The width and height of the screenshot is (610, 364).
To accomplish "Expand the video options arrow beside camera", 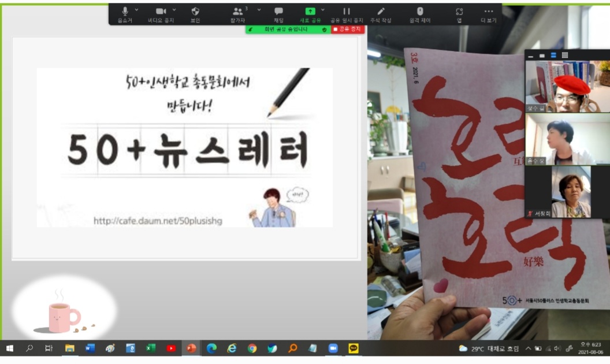I will pyautogui.click(x=174, y=10).
